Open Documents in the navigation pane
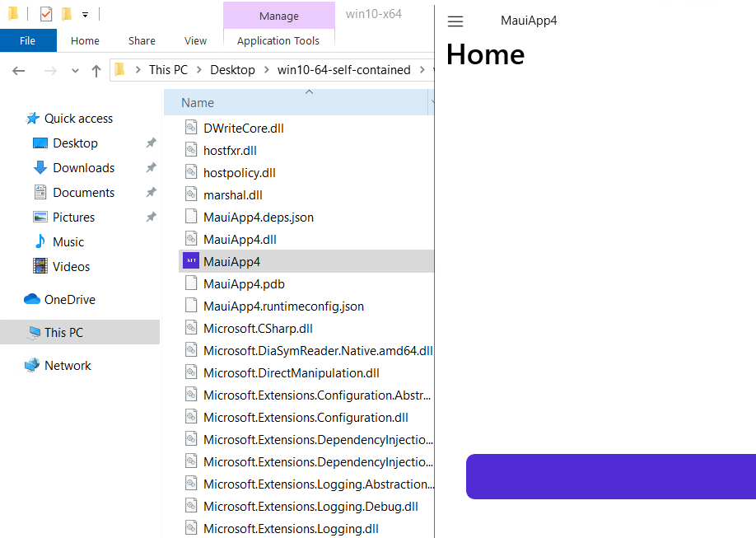The width and height of the screenshot is (756, 538). coord(83,192)
